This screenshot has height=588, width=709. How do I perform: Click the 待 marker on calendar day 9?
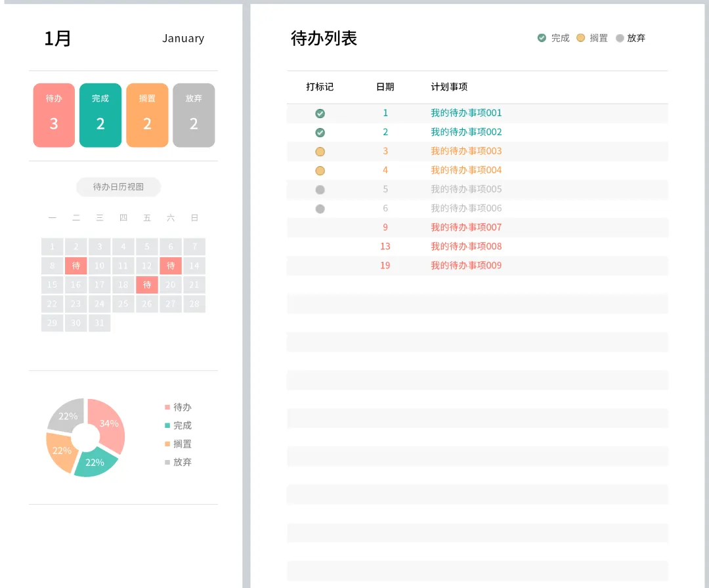(76, 266)
